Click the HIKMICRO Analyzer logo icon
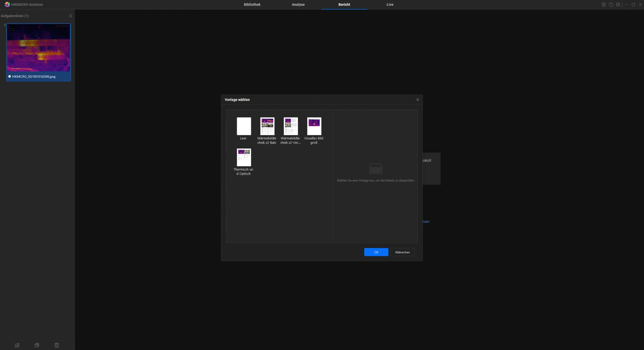644x350 pixels. 7,5
